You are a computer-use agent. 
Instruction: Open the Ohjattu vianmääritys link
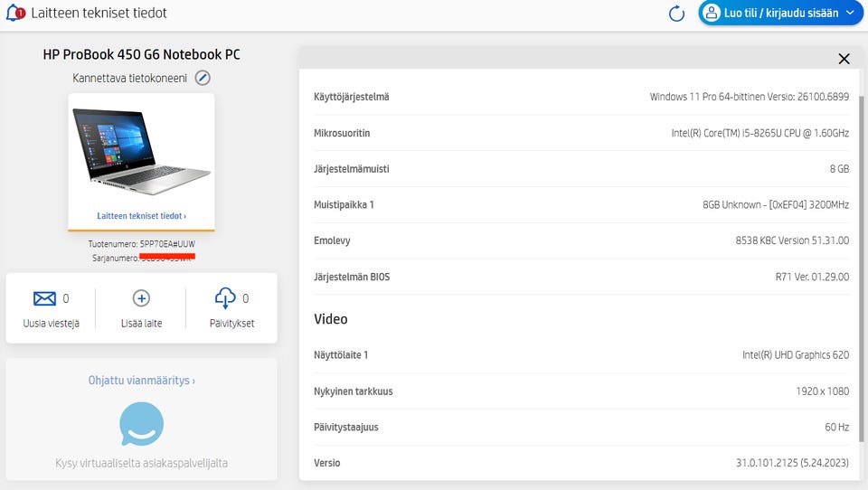tap(141, 381)
